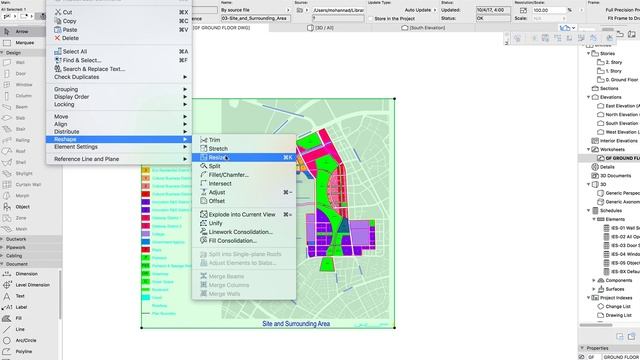640x360 pixels.
Task: Open Interior Elevations in navigator
Action: [x=614, y=141]
